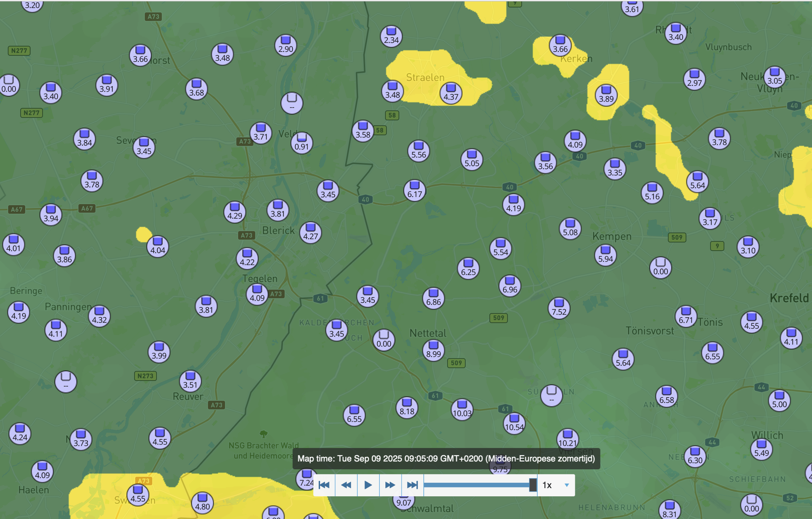Click the 0.91 station near Velden
Screen dimensions: 812x519
tap(302, 143)
